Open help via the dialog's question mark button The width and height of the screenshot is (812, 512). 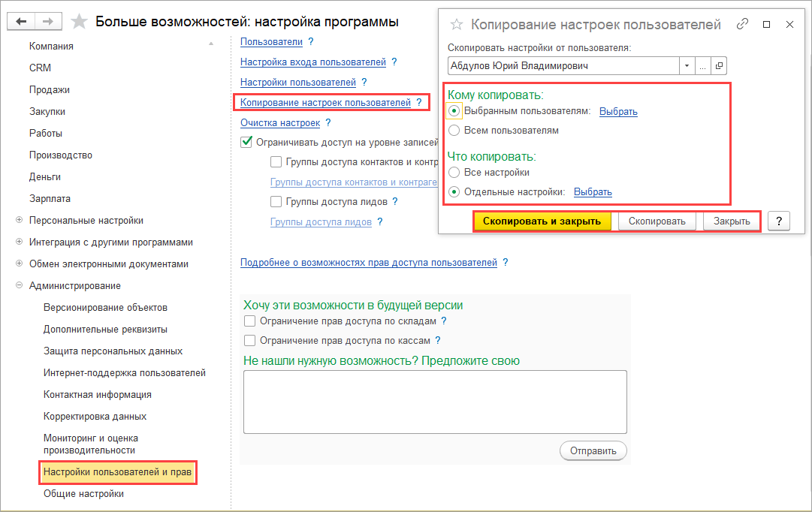point(779,221)
